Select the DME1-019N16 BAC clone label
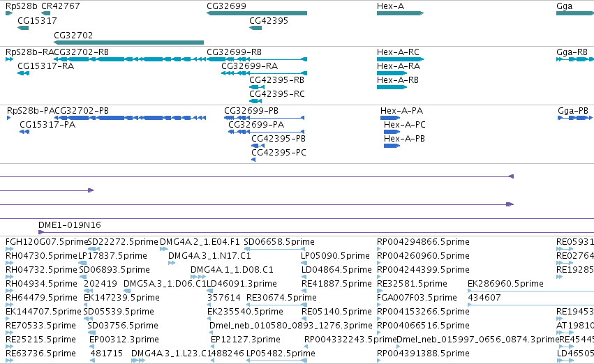Image resolution: width=594 pixels, height=364 pixels. 70,225
